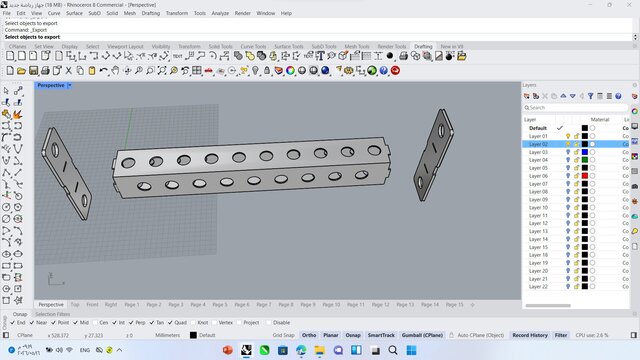The image size is (640, 360).
Task: Open the status bar current layer Default selector
Action: tap(203, 335)
